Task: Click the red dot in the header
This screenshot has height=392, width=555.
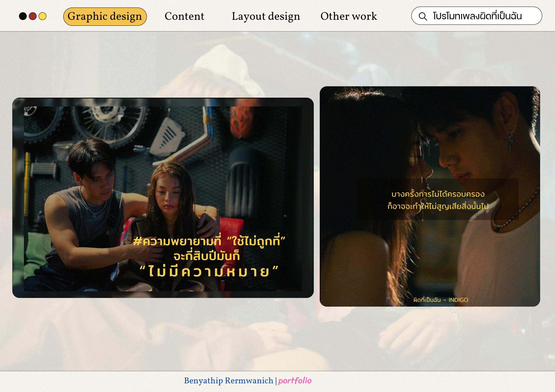Action: point(33,16)
